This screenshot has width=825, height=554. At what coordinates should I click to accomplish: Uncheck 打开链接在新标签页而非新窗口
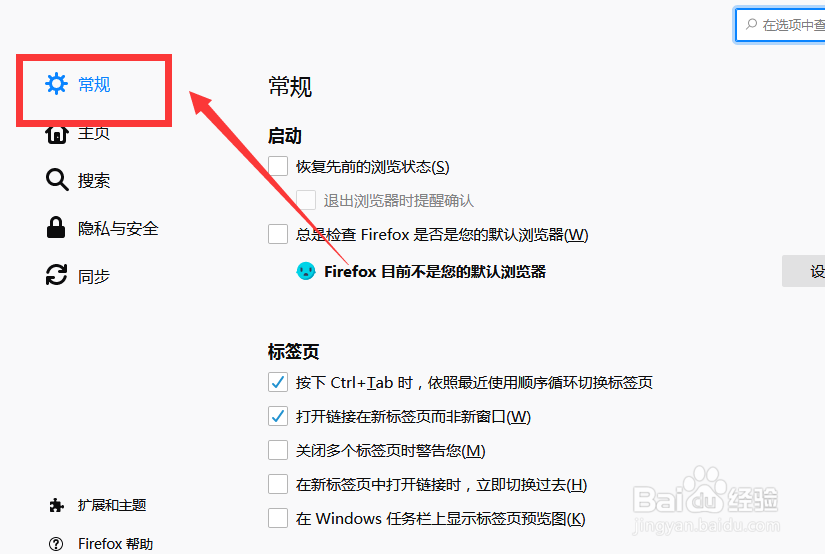pos(278,416)
